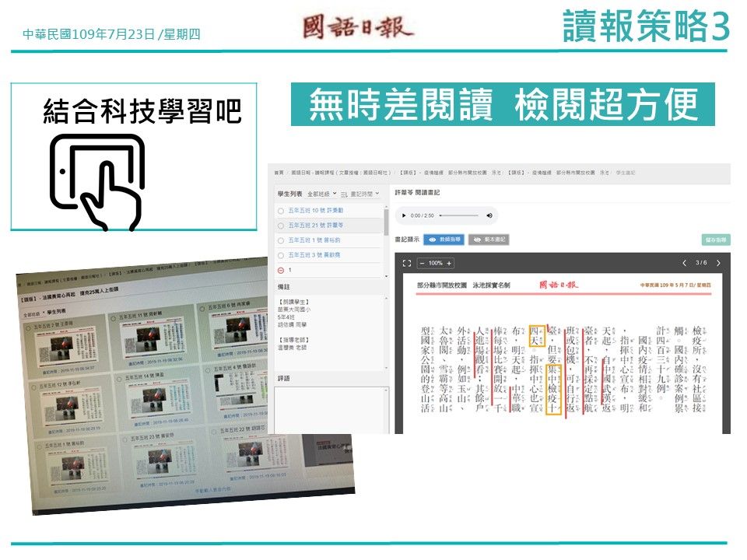
Task: Go to the previous page arrow
Action: pyautogui.click(x=684, y=263)
